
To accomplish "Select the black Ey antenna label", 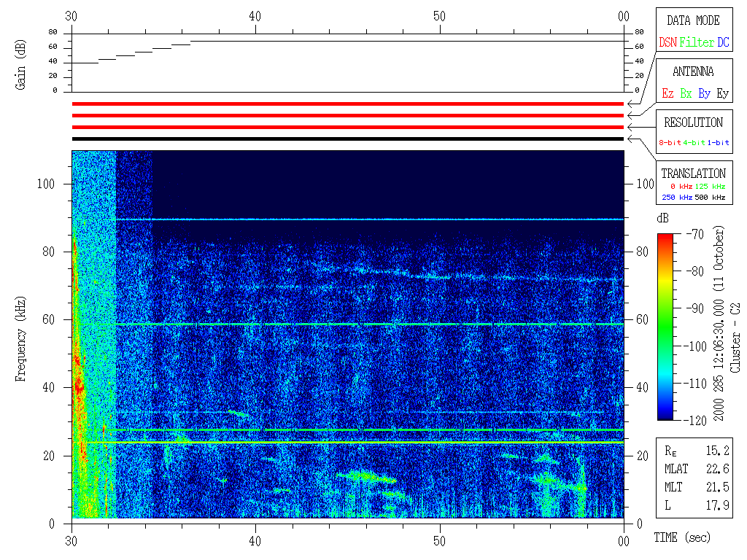I will (x=722, y=93).
